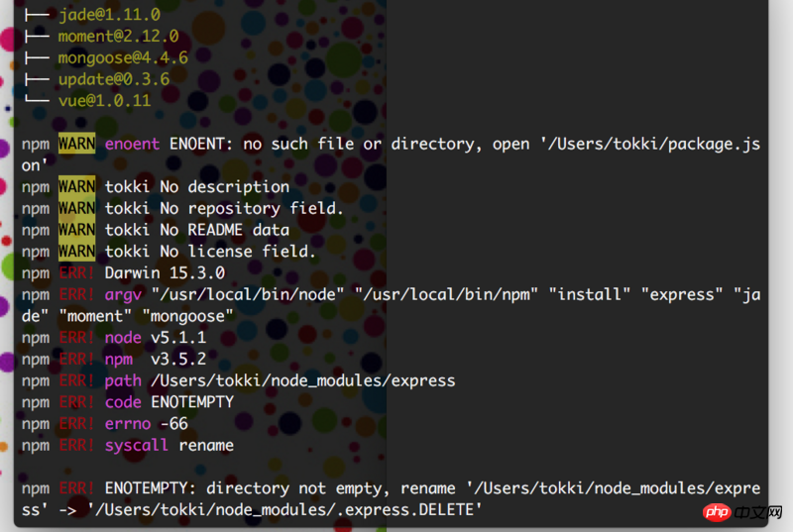Select the jade@1.11.0 package line
793x532 pixels.
coord(109,16)
